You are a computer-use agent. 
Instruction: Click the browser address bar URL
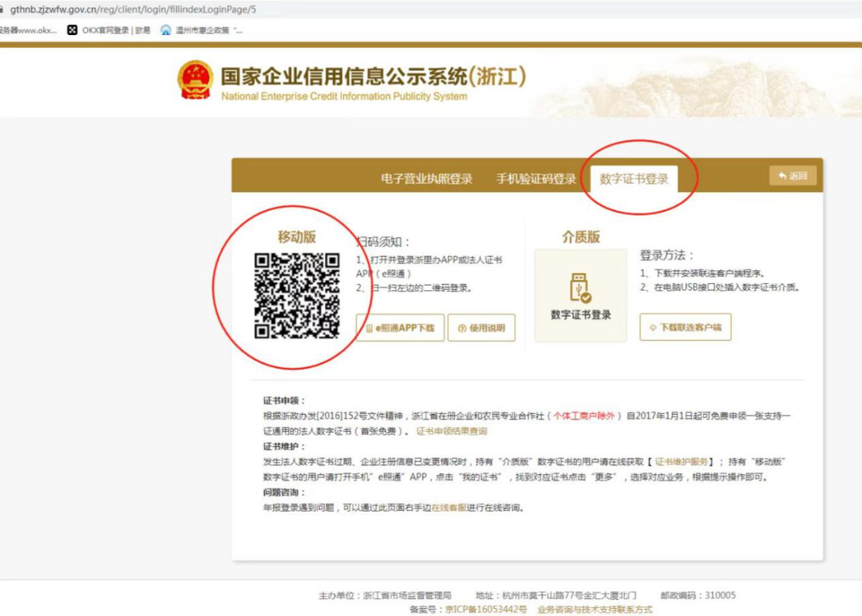pyautogui.click(x=133, y=10)
